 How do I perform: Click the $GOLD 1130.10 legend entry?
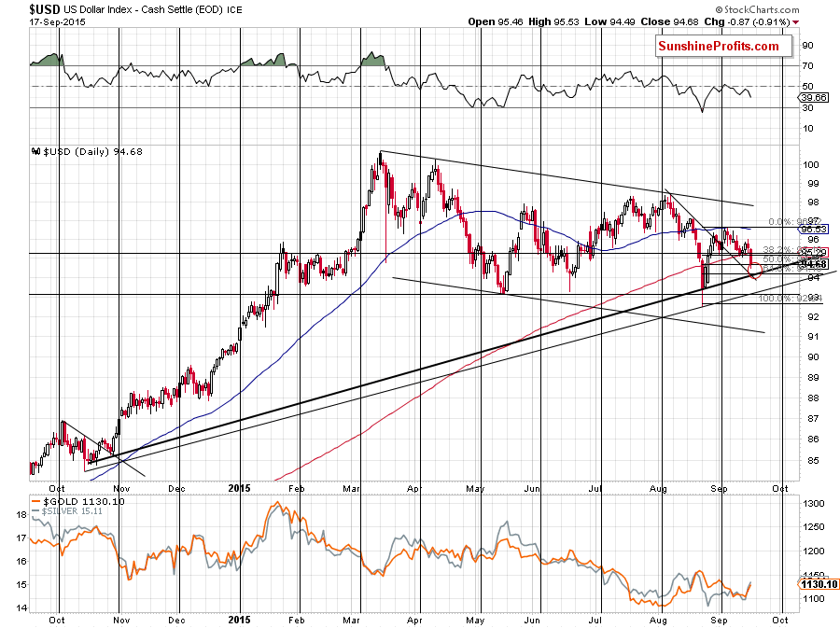point(77,502)
